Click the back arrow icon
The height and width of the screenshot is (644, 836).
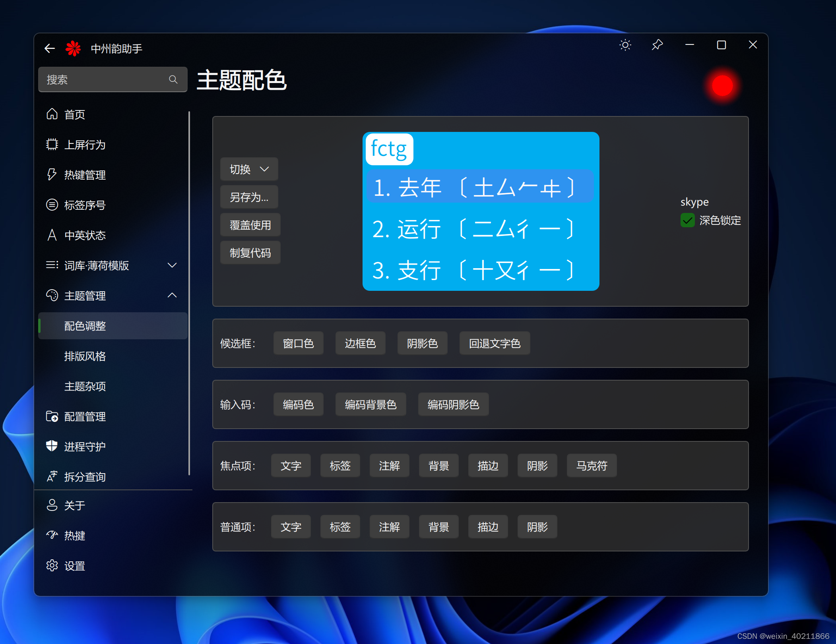(x=50, y=48)
